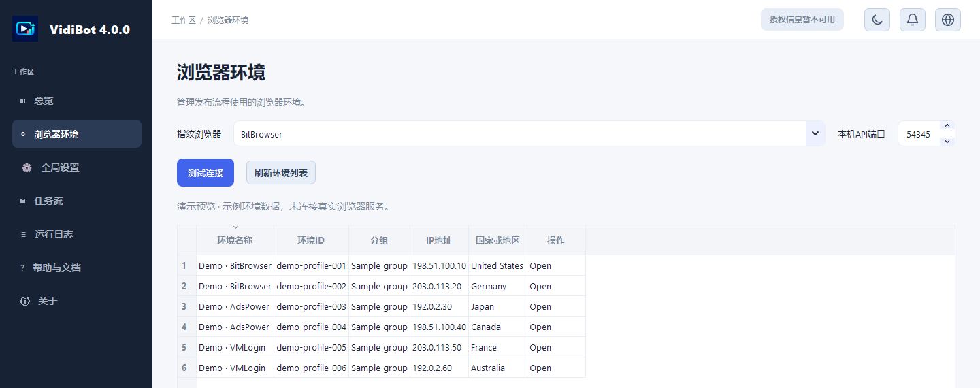Open 运行日志 in the sidebar
The image size is (980, 388).
77,234
